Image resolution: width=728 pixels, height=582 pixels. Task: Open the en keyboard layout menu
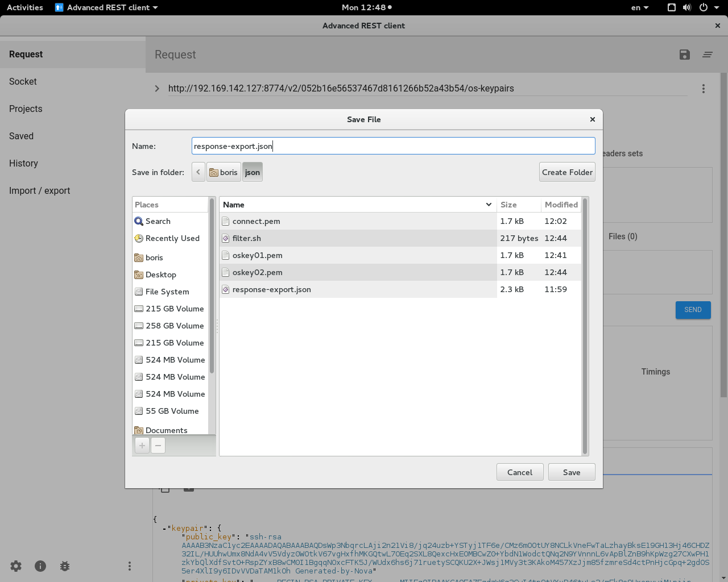click(x=640, y=7)
